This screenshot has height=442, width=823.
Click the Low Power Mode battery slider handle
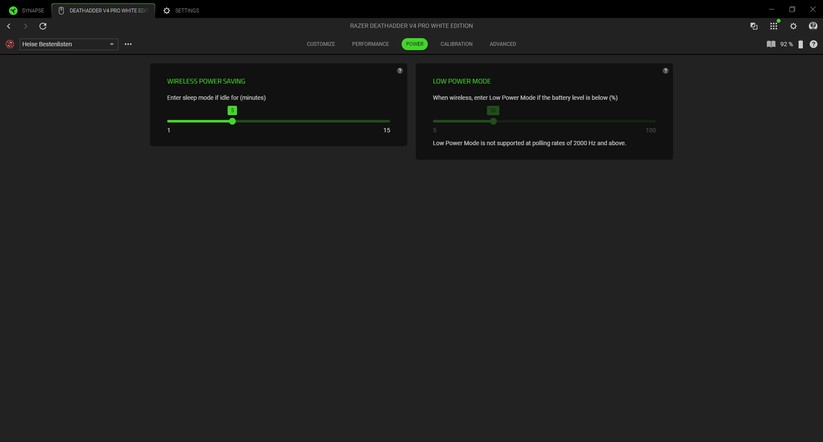[x=493, y=121]
